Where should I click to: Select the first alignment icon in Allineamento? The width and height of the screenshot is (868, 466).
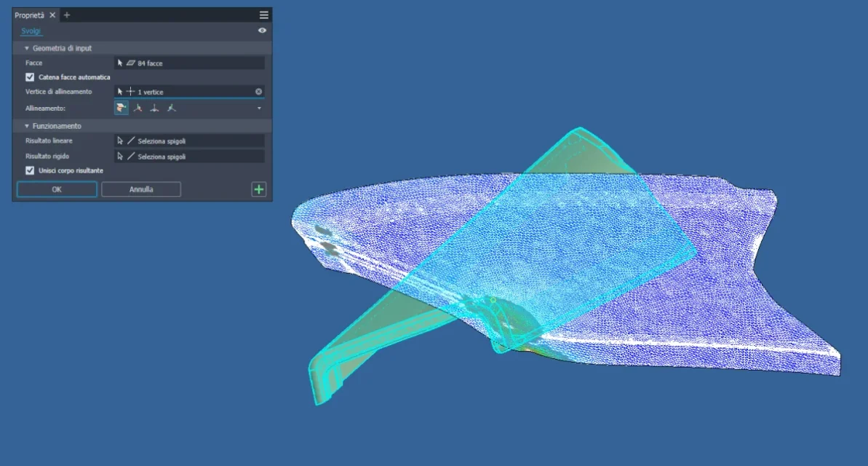tap(121, 108)
